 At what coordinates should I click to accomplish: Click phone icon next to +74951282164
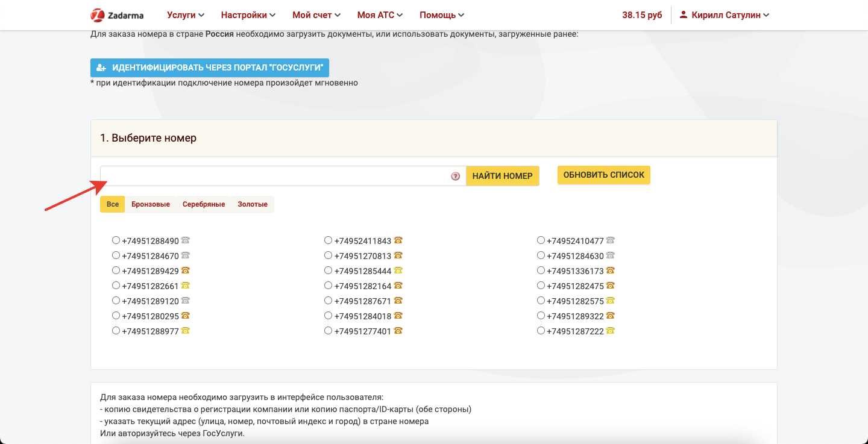point(398,286)
